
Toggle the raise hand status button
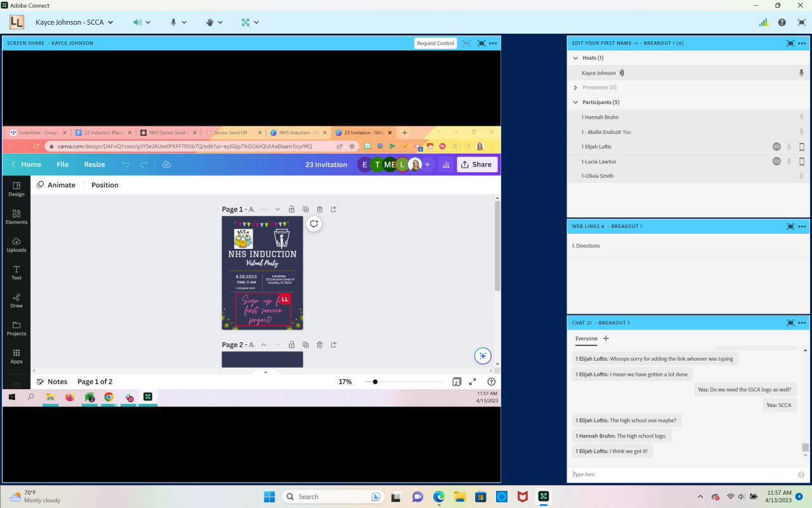[x=209, y=22]
